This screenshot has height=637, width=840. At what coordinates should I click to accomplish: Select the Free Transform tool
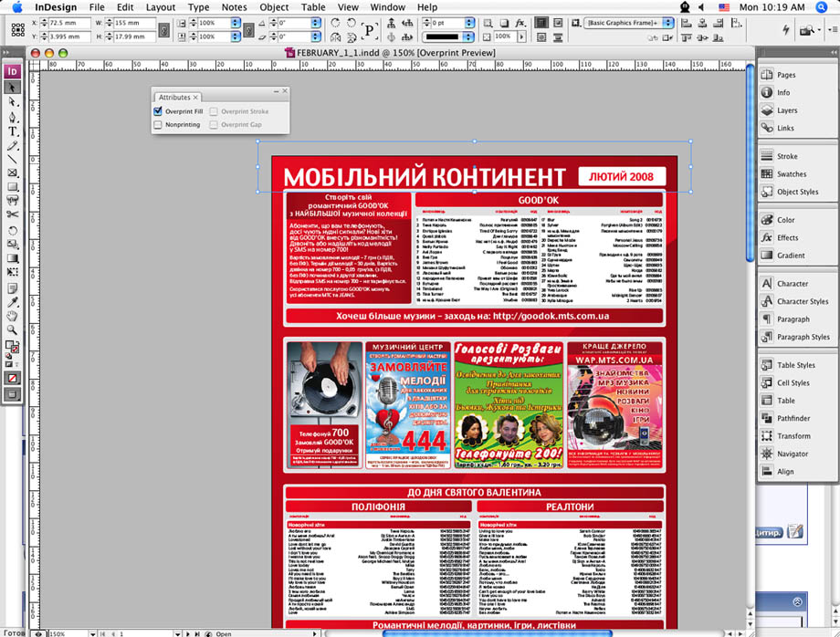tap(12, 272)
